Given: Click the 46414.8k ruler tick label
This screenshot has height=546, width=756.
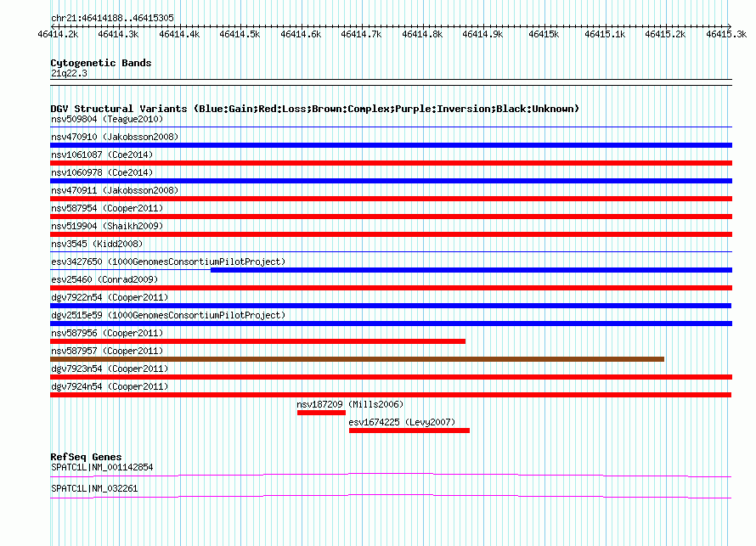Looking at the screenshot, I should 422,34.
